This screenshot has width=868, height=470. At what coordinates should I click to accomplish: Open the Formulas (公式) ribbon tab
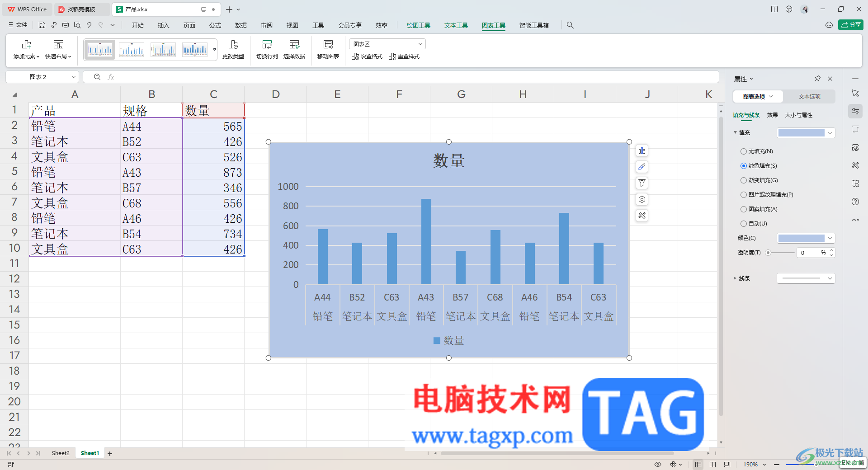(x=215, y=25)
